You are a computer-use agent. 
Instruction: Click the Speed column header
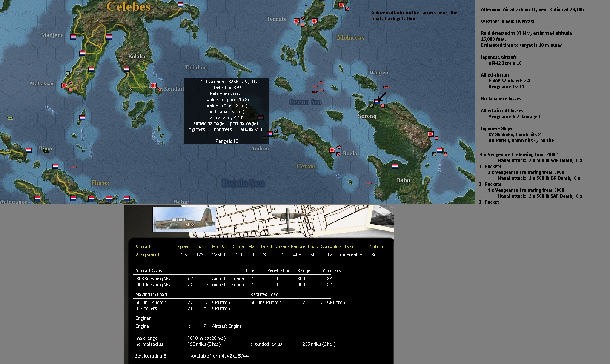click(183, 247)
